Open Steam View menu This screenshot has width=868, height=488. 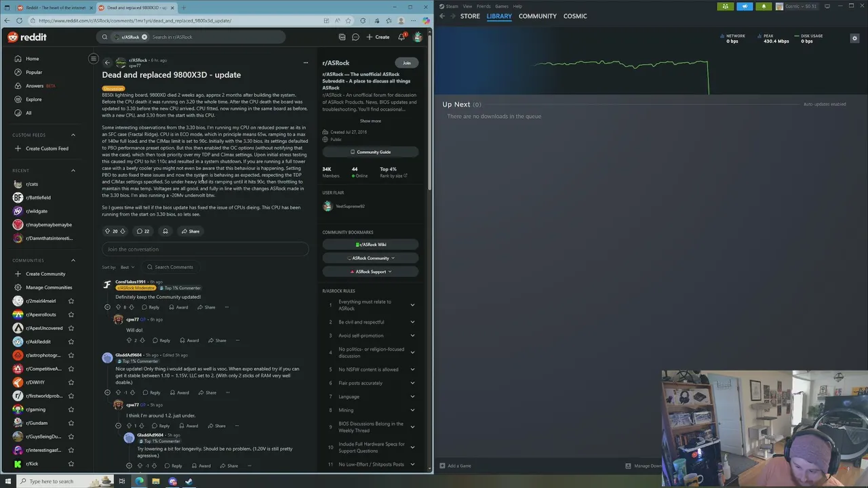coord(467,6)
